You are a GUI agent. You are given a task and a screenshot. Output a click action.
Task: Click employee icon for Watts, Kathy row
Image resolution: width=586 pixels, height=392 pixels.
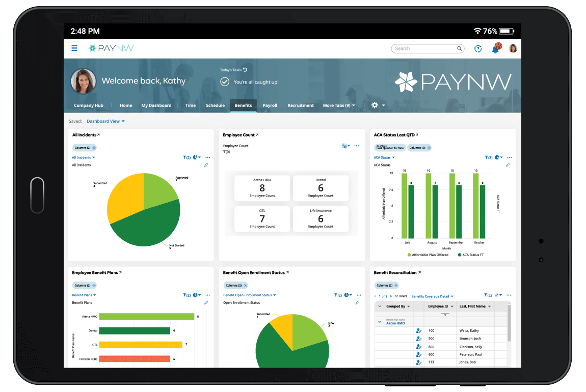pos(419,331)
